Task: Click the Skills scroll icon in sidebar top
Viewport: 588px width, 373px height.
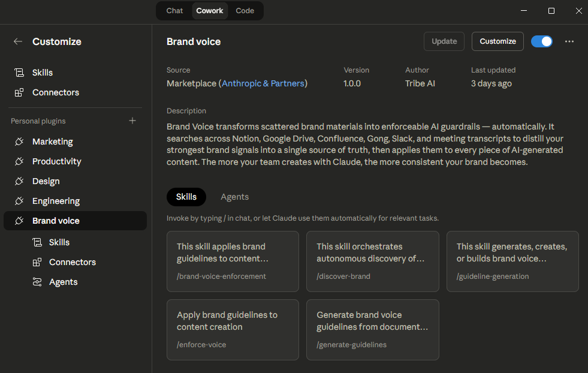Action: 19,73
